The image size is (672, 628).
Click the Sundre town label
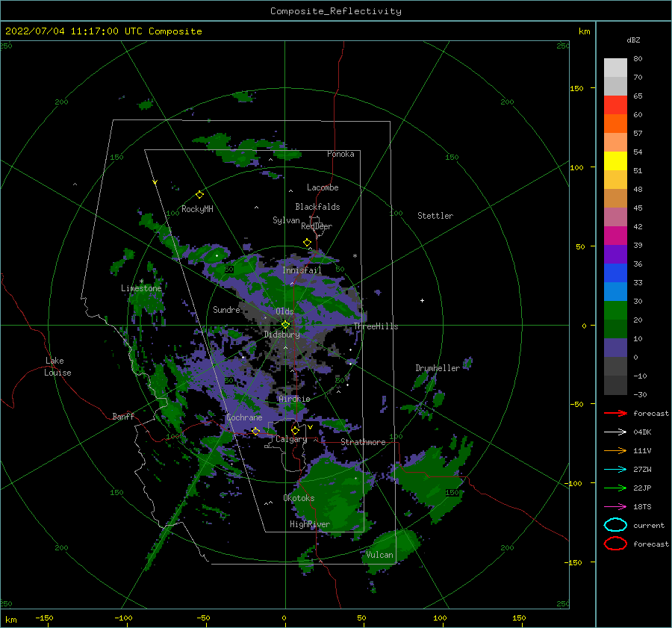pos(227,309)
